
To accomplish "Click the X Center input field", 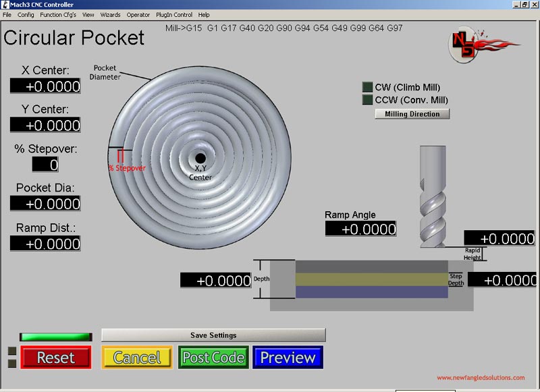I will [45, 86].
